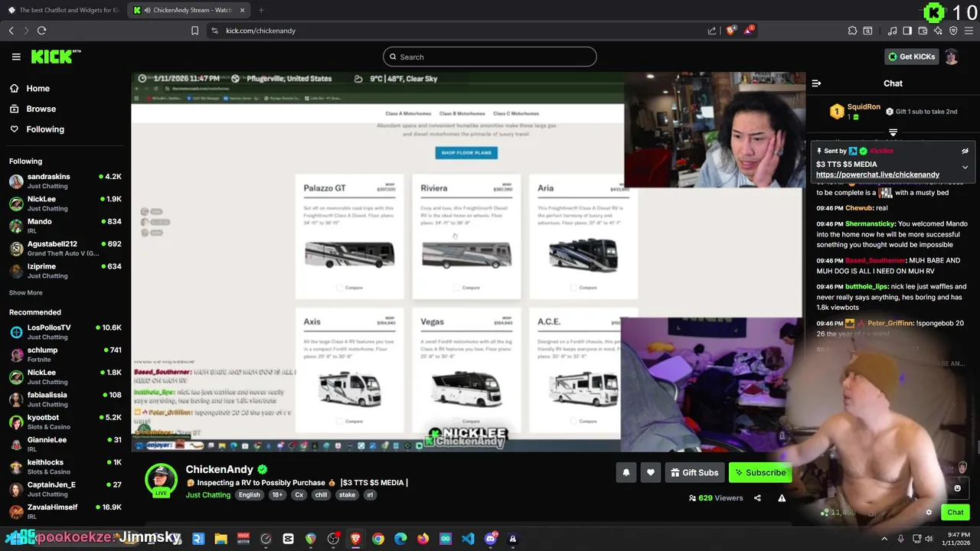Image resolution: width=980 pixels, height=551 pixels.
Task: Click ChickenAndy's channel avatar
Action: point(162,480)
